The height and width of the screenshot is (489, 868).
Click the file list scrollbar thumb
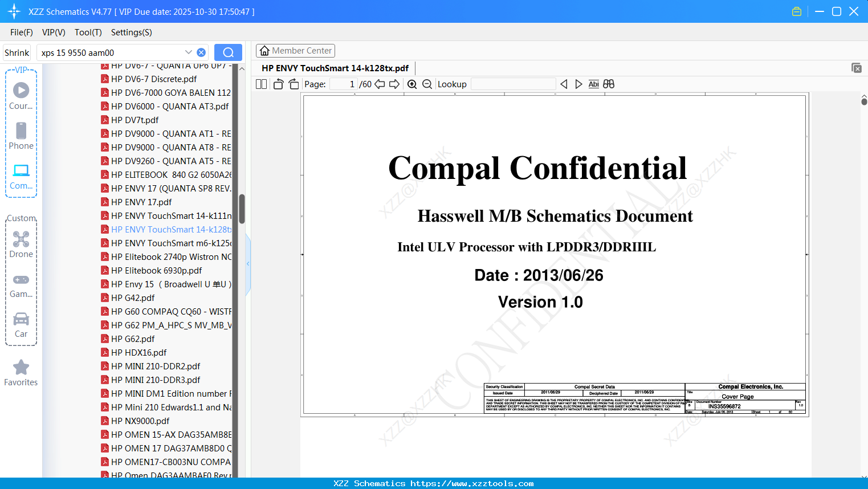coord(242,209)
